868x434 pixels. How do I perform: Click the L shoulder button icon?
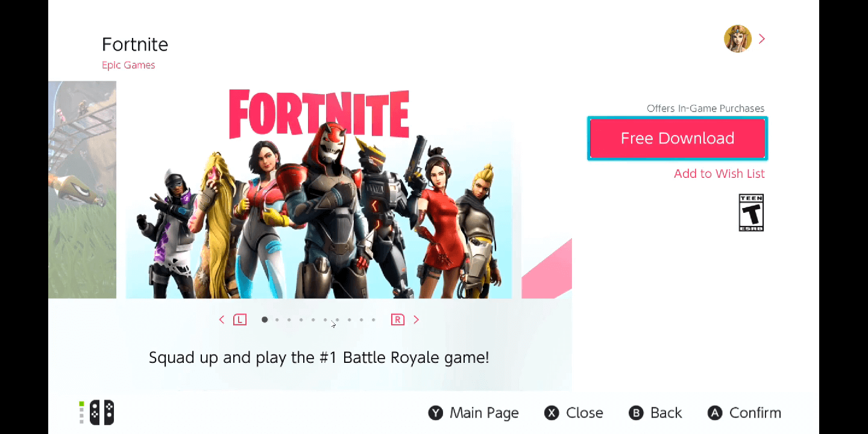point(240,319)
